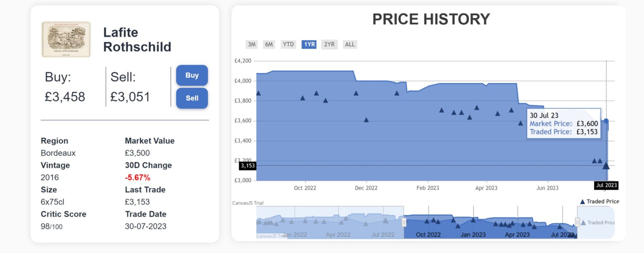This screenshot has width=644, height=253.
Task: Click the Oct 2022 main axis label
Action: (305, 188)
